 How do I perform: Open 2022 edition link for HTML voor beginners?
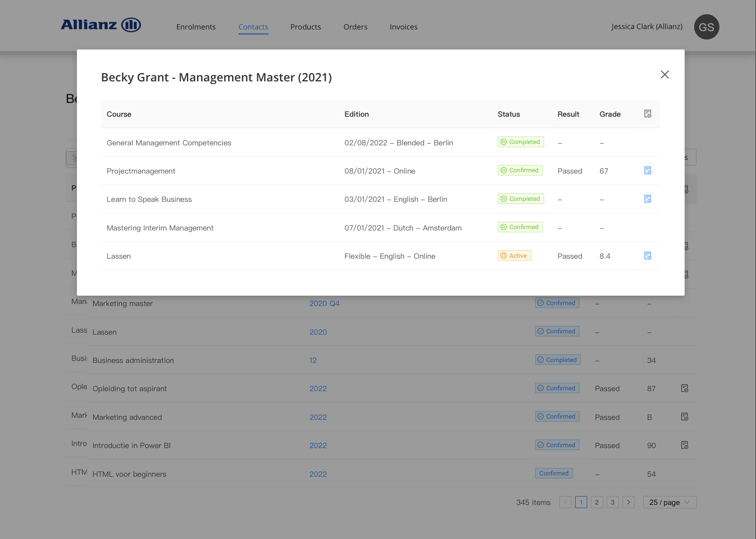[318, 474]
